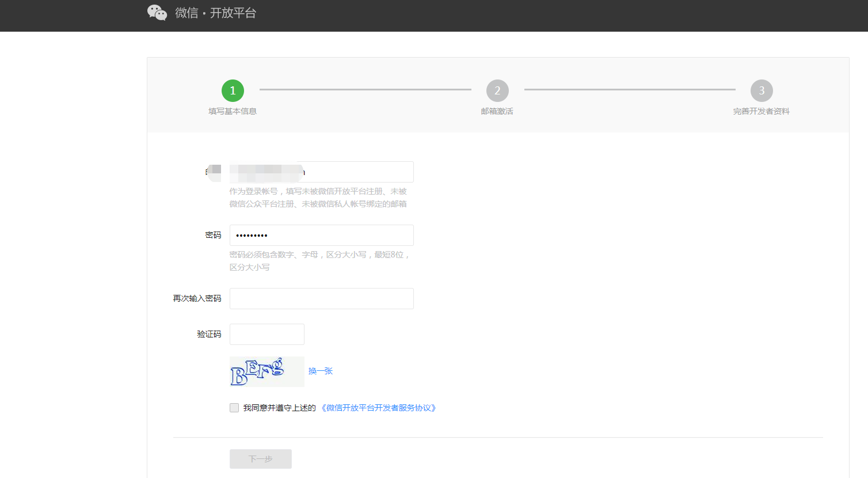868x478 pixels.
Task: Click the captcha image BEFg
Action: [x=267, y=371]
